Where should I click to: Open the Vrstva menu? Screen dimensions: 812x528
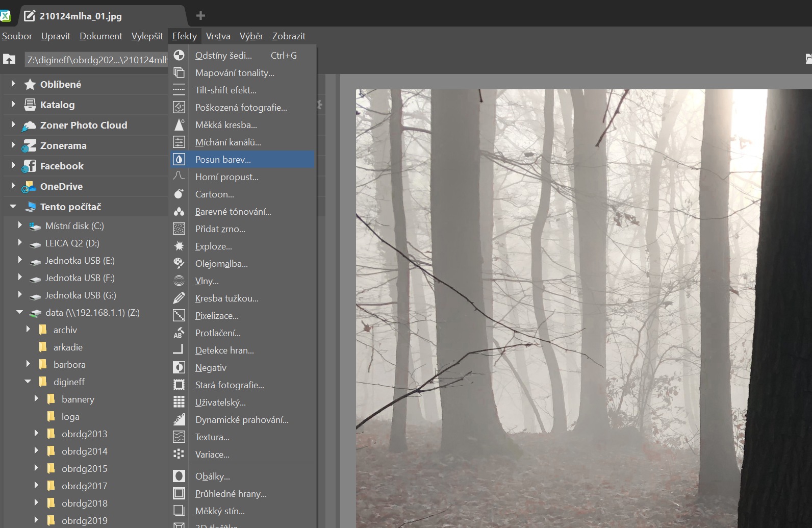click(x=218, y=36)
